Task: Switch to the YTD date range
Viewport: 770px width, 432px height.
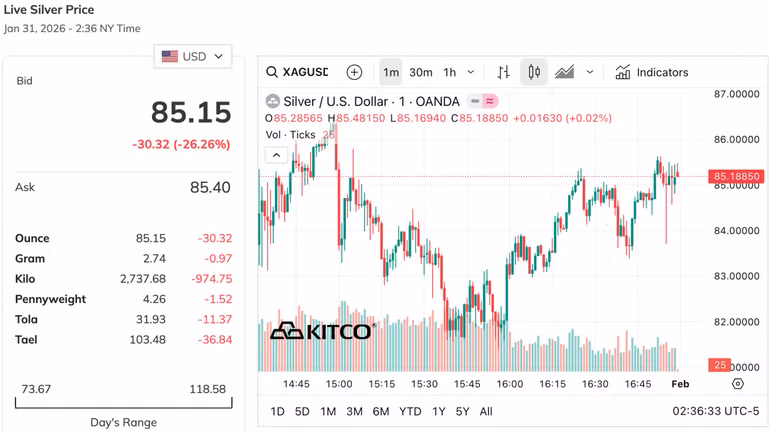Action: click(x=410, y=411)
